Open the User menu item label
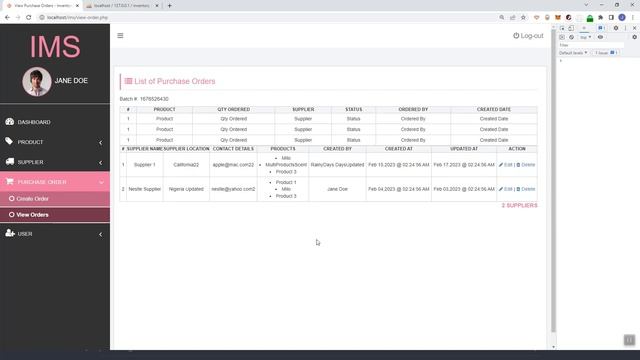640x360 pixels. pyautogui.click(x=25, y=234)
